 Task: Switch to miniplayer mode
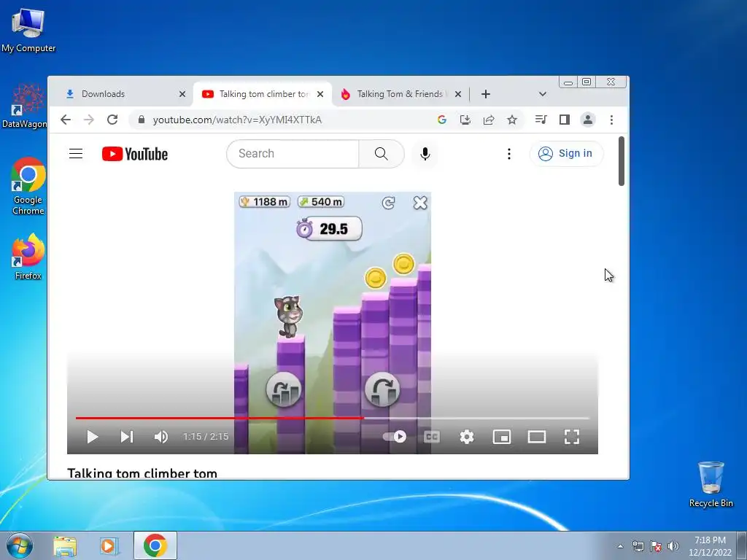pyautogui.click(x=502, y=437)
